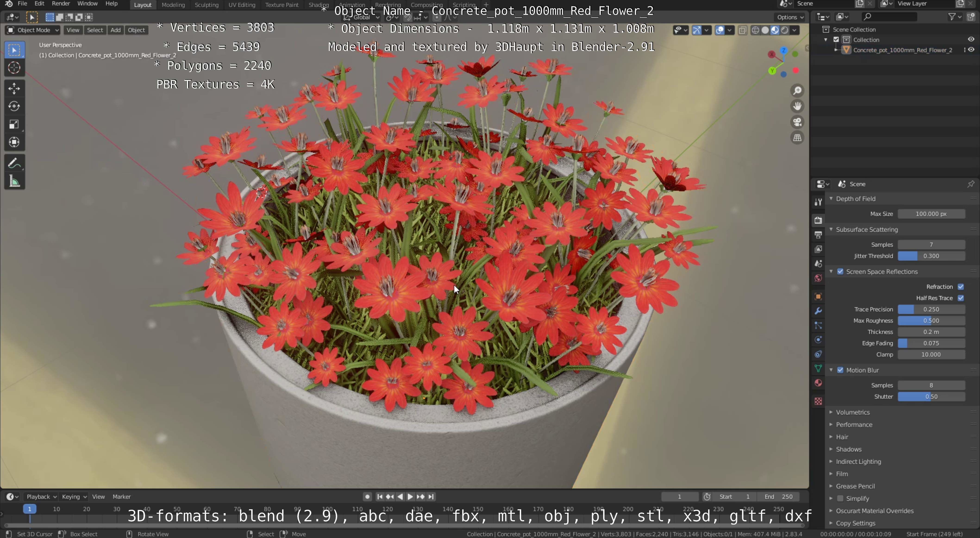Toggle the Half Res Trace checkbox

pyautogui.click(x=961, y=298)
